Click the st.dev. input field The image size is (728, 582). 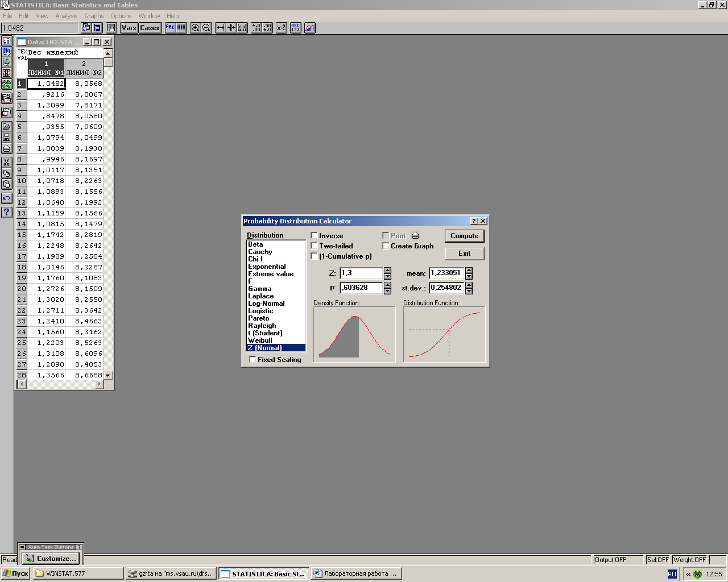tap(447, 288)
